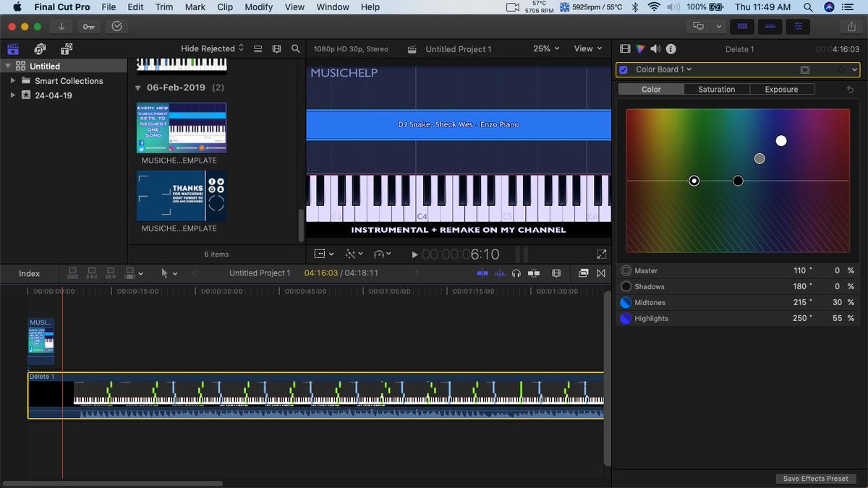Insert clip into storyline icon
The image size is (868, 488).
(92, 273)
